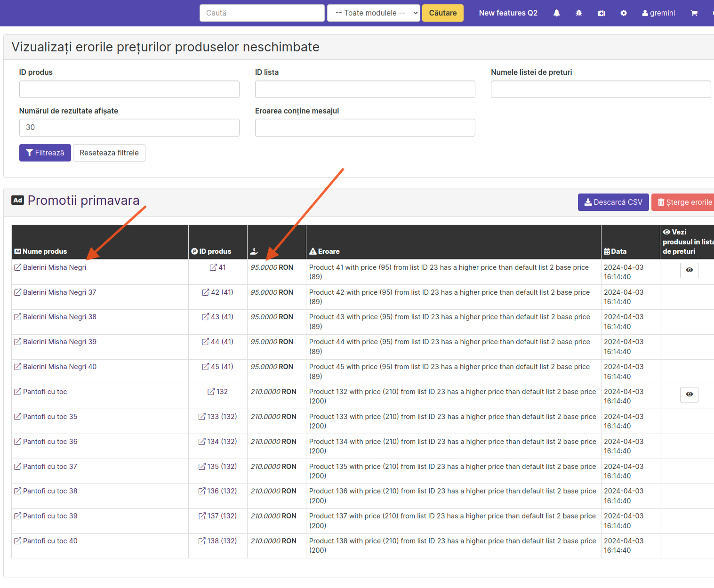Download results with Descarcă CSV
Image resolution: width=714 pixels, height=588 pixels.
click(x=613, y=202)
